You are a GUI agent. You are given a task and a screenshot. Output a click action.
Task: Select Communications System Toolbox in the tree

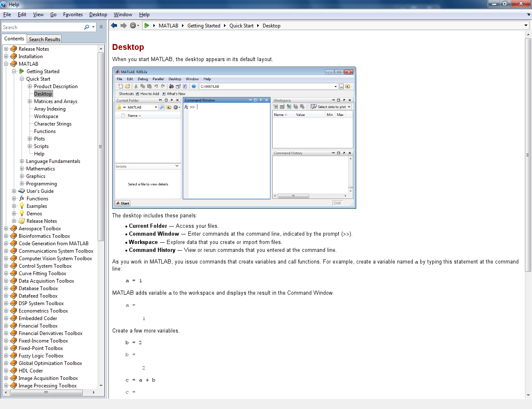tap(56, 251)
